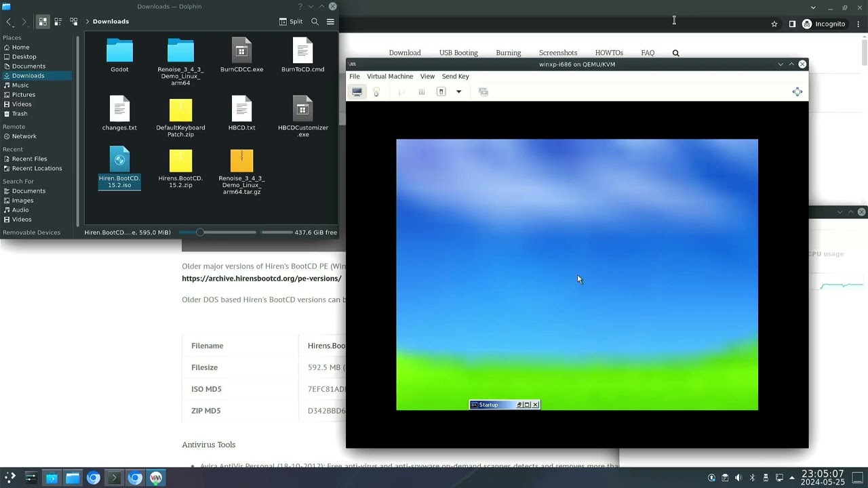Open the KDE application launcher
This screenshot has height=488, width=868.
tap(10, 478)
